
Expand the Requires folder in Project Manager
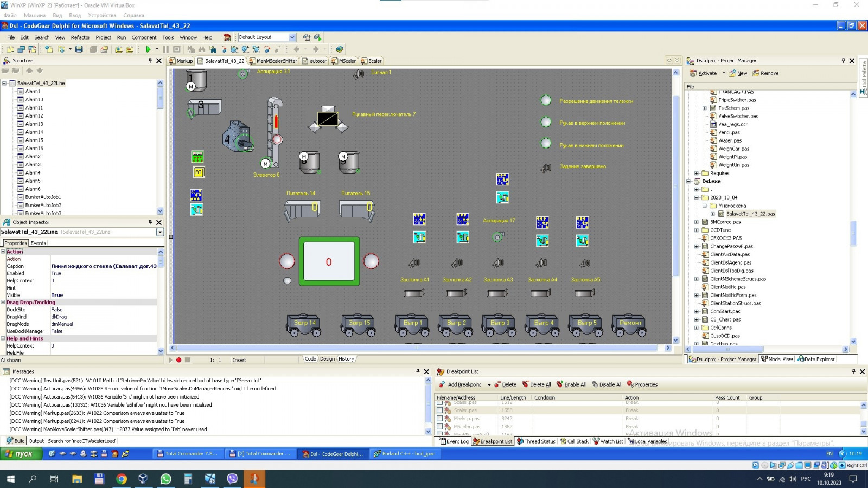[x=697, y=174]
